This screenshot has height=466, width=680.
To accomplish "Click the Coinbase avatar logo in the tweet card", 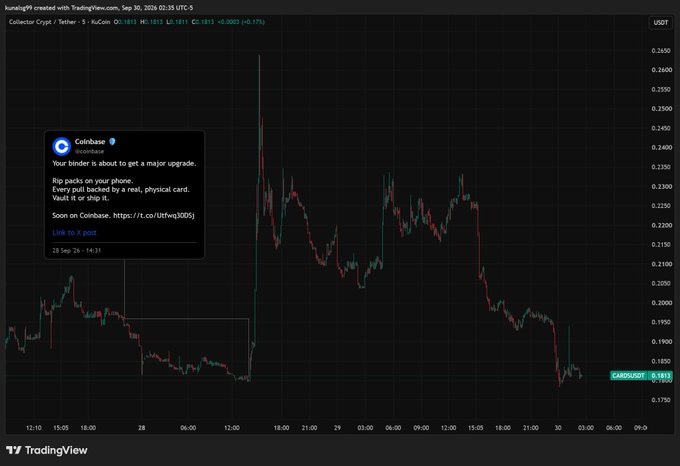I will point(62,147).
